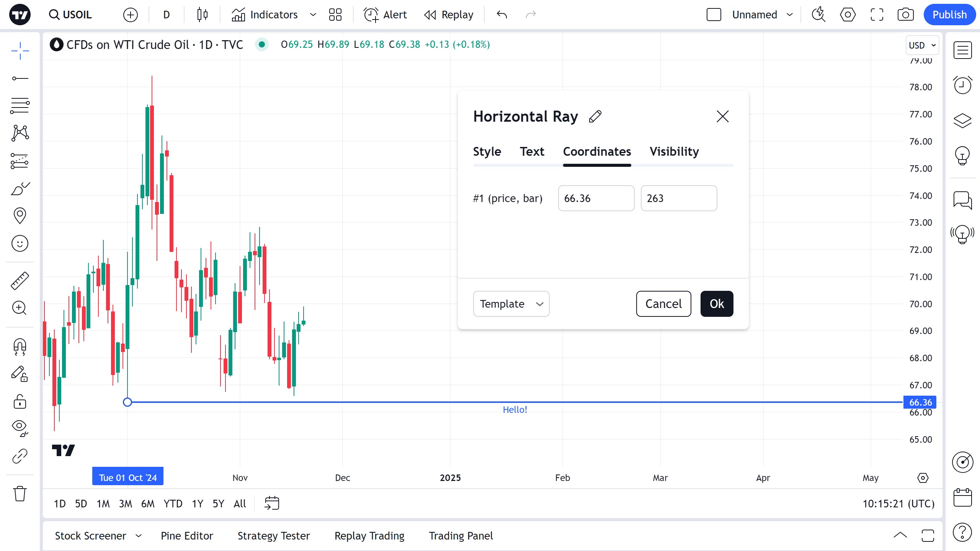Expand the Unnamed layout dropdown
This screenshot has height=551, width=980.
tap(790, 15)
